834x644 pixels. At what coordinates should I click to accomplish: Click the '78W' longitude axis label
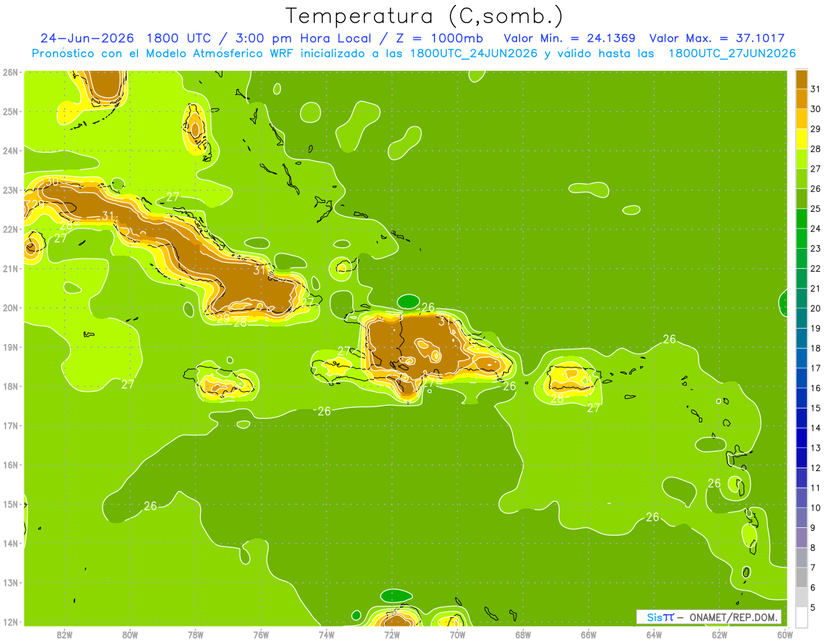[x=195, y=634]
